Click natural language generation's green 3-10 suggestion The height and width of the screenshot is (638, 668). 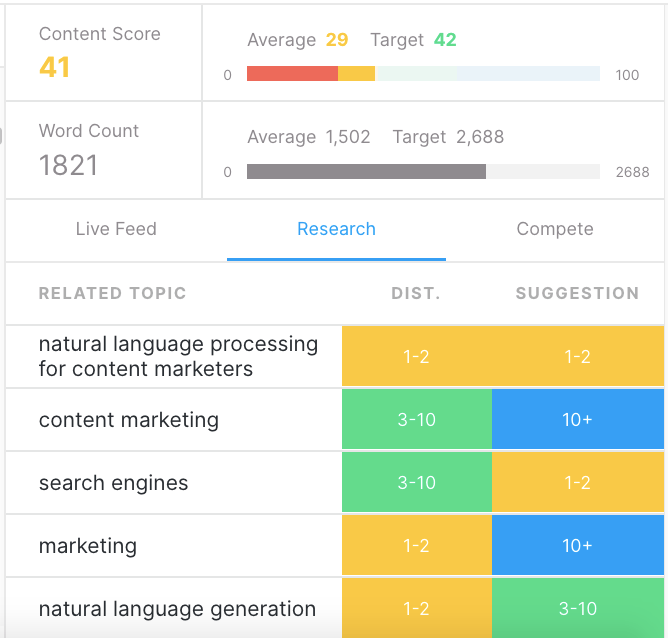(578, 608)
